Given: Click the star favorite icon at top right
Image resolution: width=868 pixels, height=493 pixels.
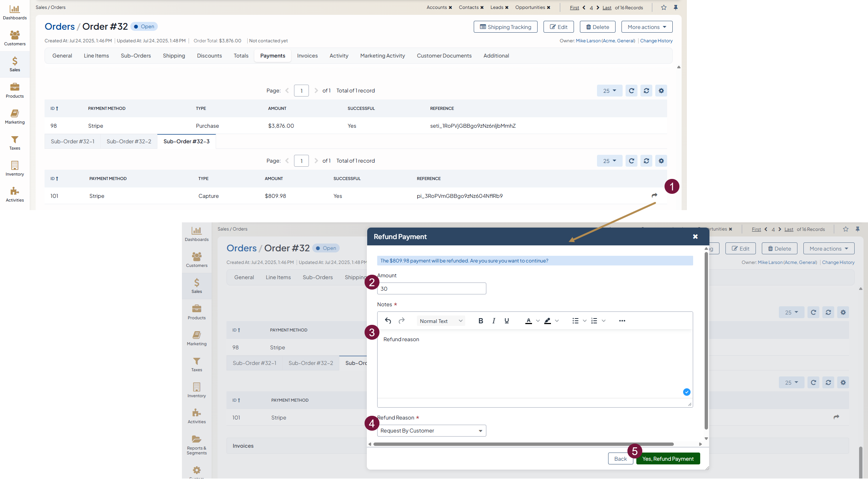Looking at the screenshot, I should (x=664, y=7).
